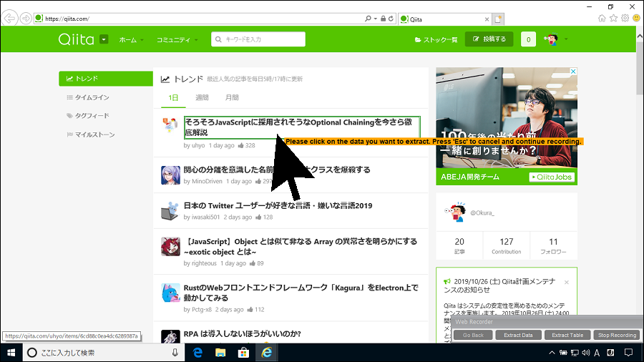The height and width of the screenshot is (362, 644).
Task: Click the 投稿する button
Action: [489, 39]
